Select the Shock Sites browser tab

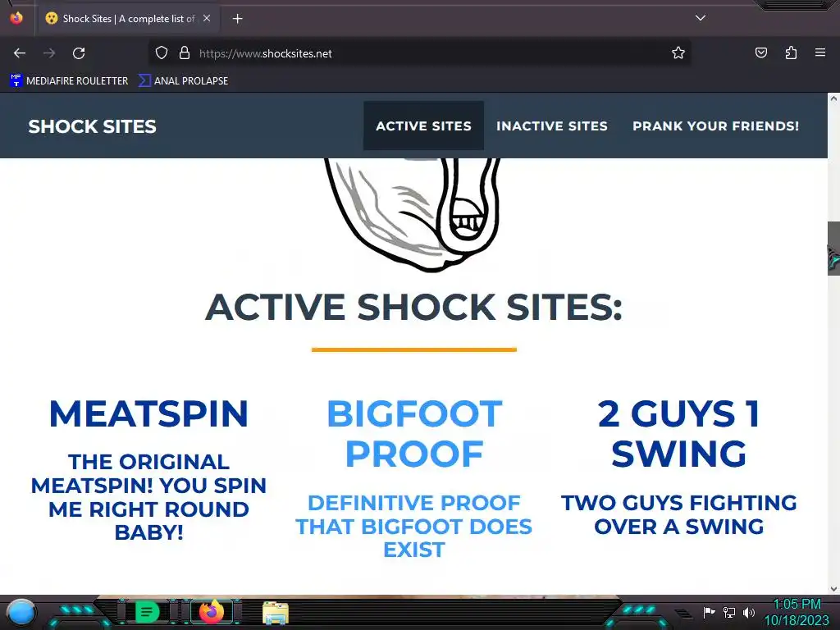128,19
